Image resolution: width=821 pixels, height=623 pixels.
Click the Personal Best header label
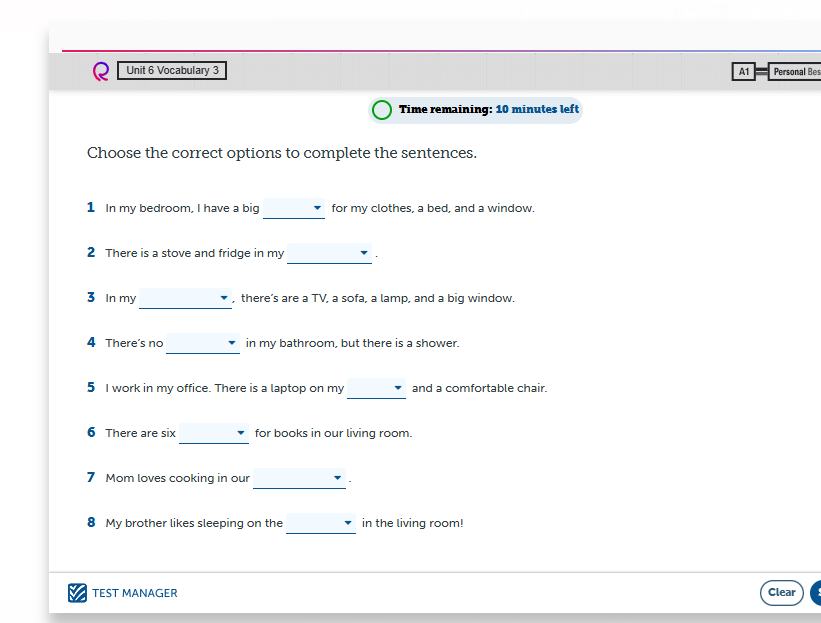pyautogui.click(x=795, y=72)
